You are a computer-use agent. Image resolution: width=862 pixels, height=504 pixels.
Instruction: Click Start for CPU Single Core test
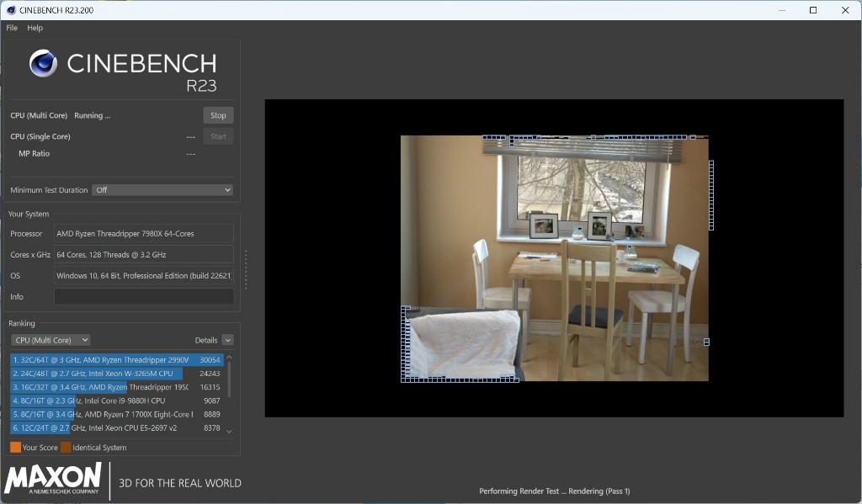(218, 136)
